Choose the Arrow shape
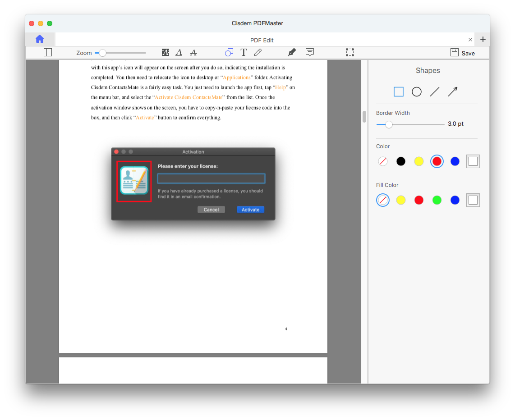The image size is (515, 420). click(453, 92)
